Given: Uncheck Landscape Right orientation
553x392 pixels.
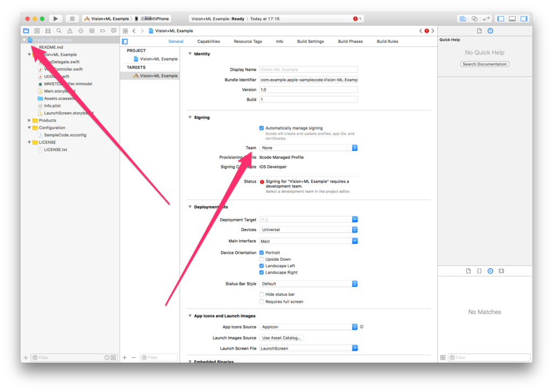Looking at the screenshot, I should (x=261, y=273).
